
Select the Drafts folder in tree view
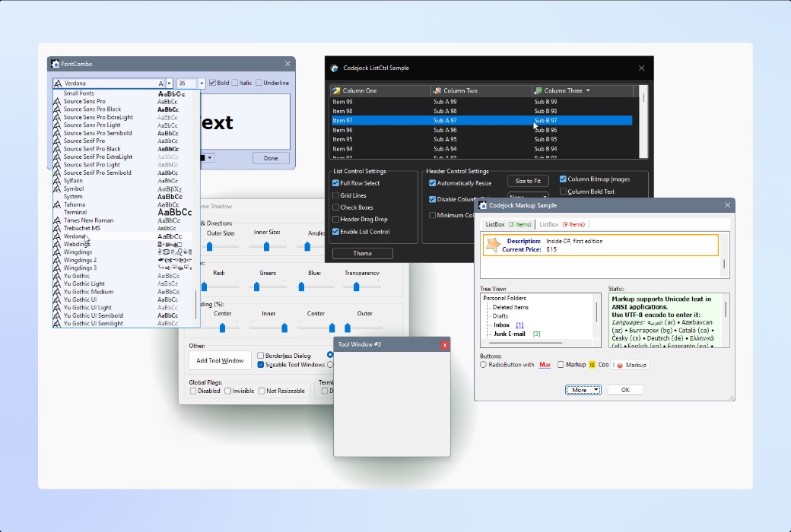tap(500, 316)
